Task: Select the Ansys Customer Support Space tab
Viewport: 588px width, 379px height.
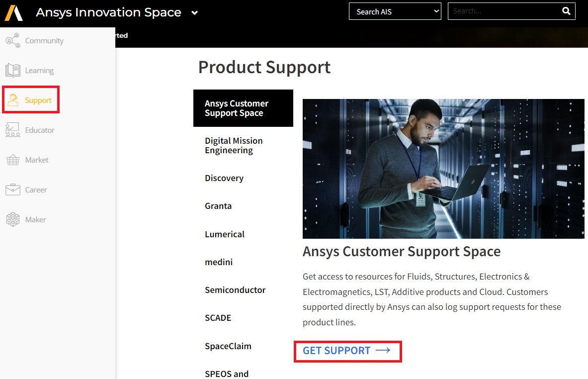Action: pyautogui.click(x=243, y=108)
